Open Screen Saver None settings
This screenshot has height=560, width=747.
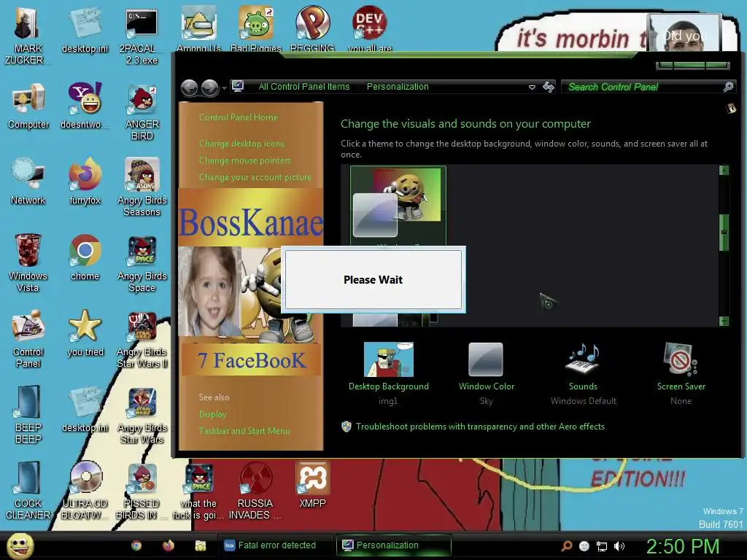click(x=681, y=374)
